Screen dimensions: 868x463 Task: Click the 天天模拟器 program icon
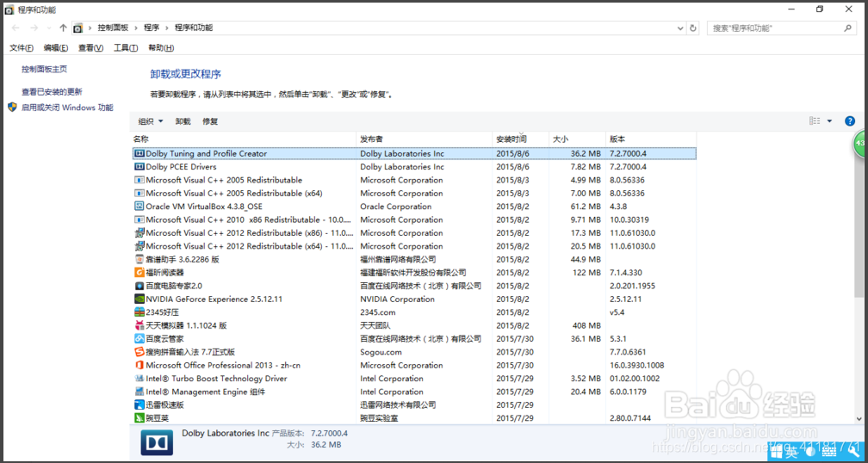click(139, 326)
